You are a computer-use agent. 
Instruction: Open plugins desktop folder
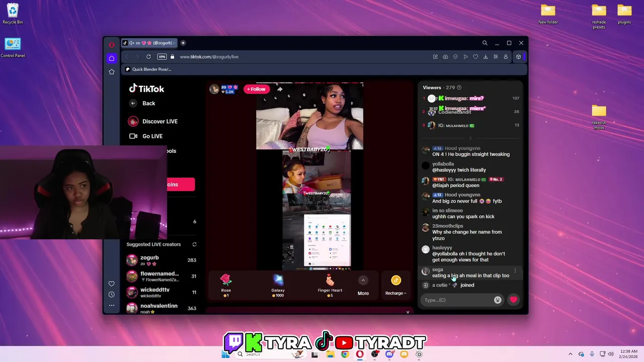pos(624,14)
